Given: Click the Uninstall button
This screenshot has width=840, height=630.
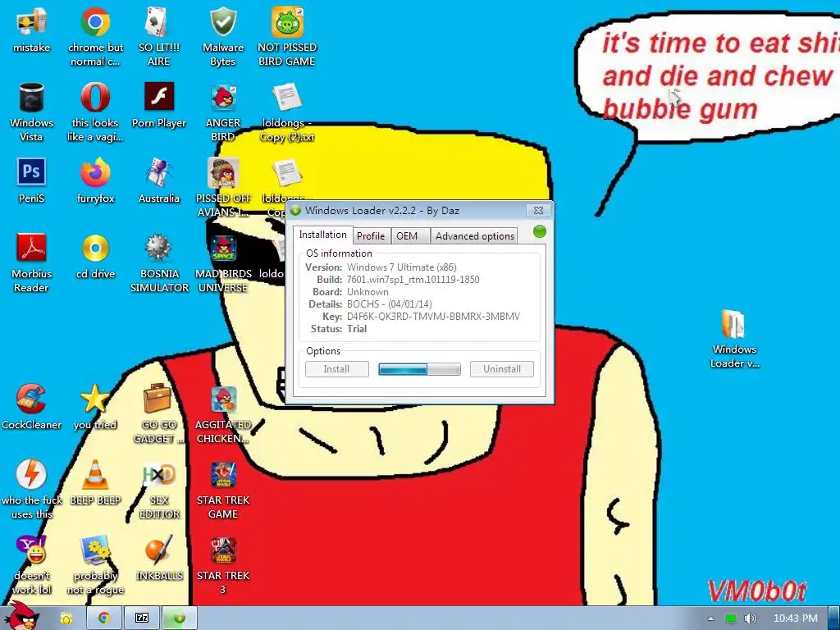Looking at the screenshot, I should [x=502, y=369].
